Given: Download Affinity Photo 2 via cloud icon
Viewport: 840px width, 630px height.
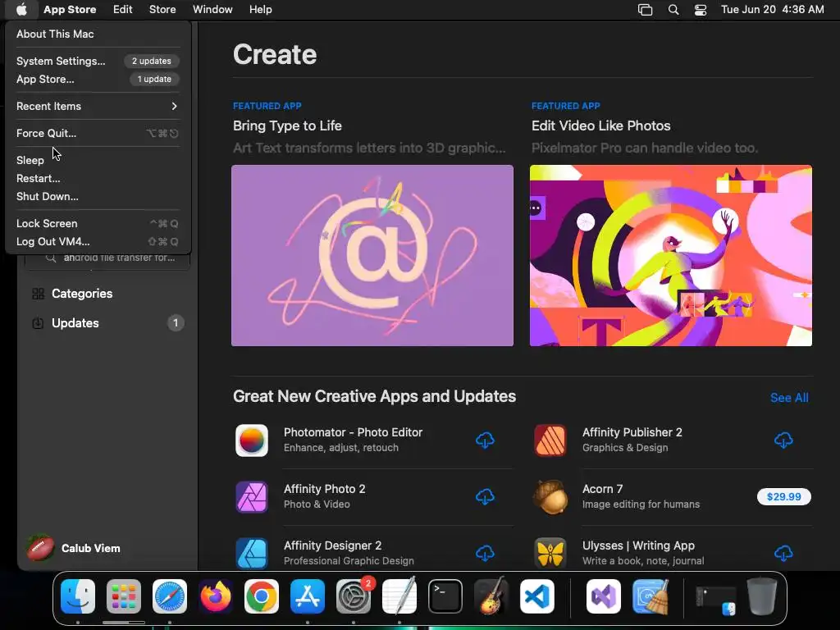Looking at the screenshot, I should 485,496.
